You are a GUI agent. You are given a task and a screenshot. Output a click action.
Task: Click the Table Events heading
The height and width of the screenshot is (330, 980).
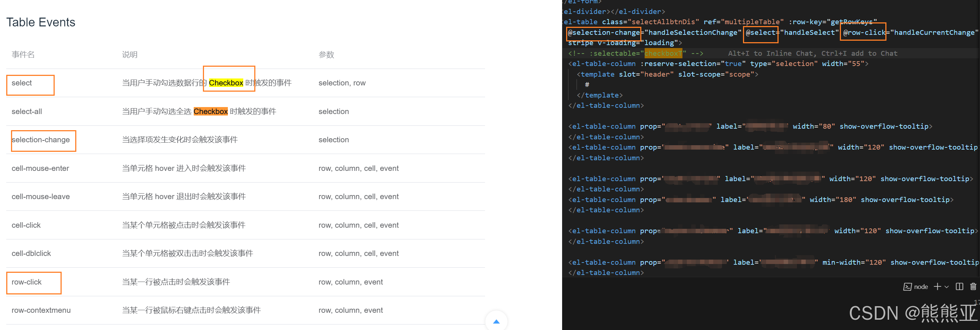(41, 22)
